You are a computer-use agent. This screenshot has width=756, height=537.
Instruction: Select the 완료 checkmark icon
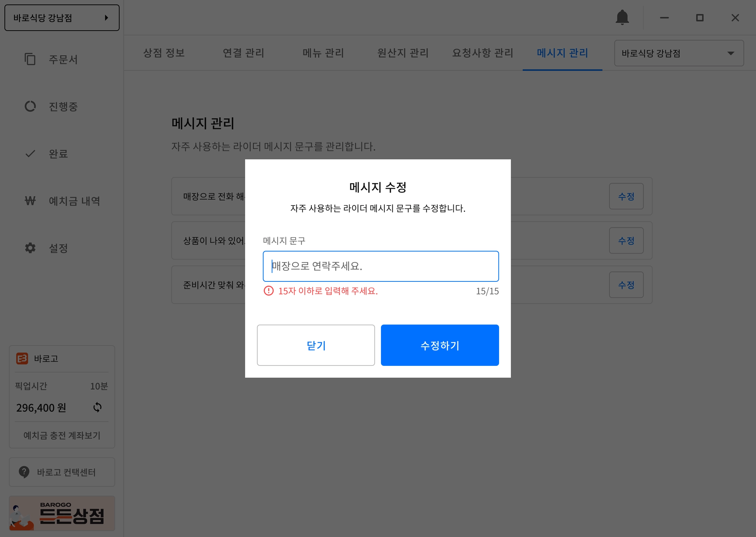[30, 153]
